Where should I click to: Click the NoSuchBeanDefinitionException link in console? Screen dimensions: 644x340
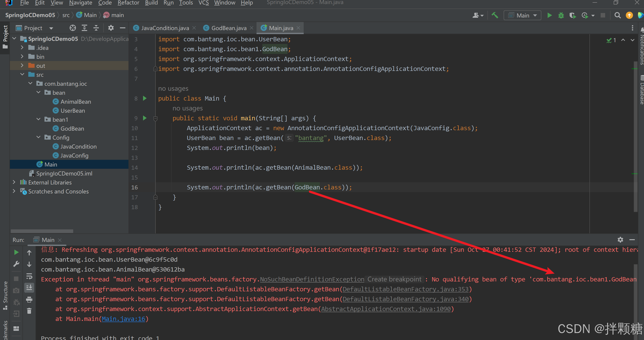point(312,279)
